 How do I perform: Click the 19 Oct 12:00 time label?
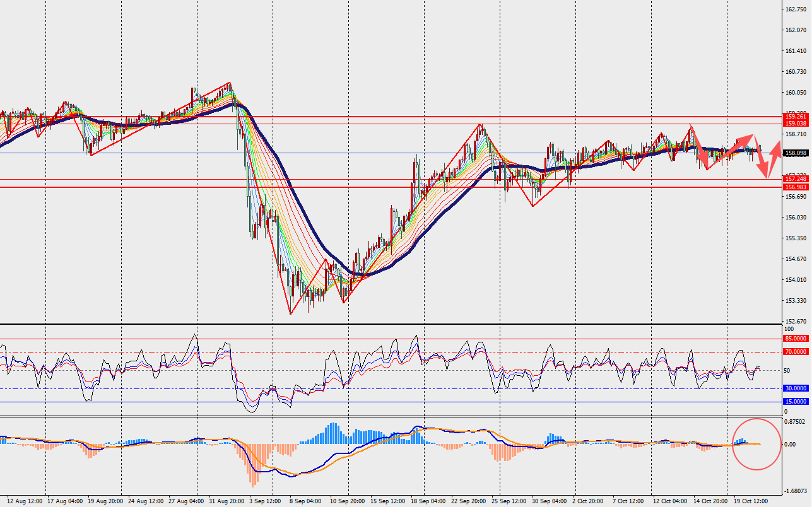[x=750, y=501]
